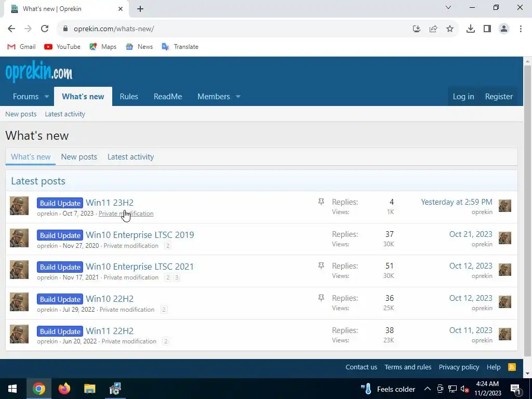
Task: Click the Oct 21, 2023 last post date
Action: click(x=471, y=234)
